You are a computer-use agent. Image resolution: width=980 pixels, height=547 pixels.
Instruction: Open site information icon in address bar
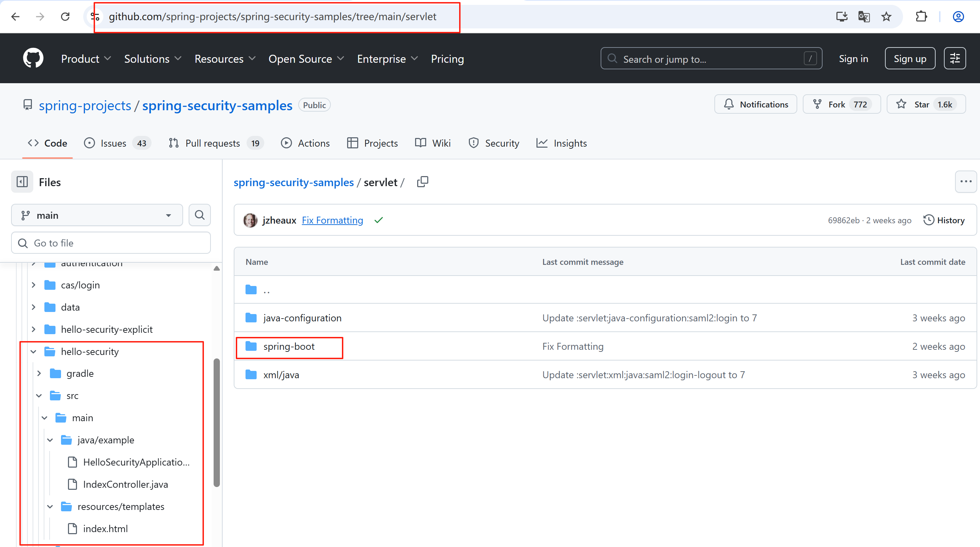[95, 17]
